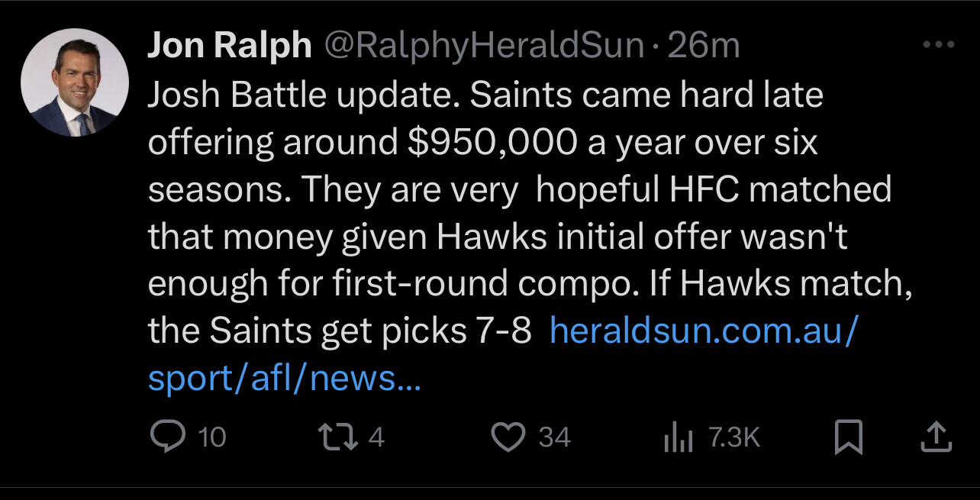
Task: Click the Jon Ralph display name
Action: (229, 47)
